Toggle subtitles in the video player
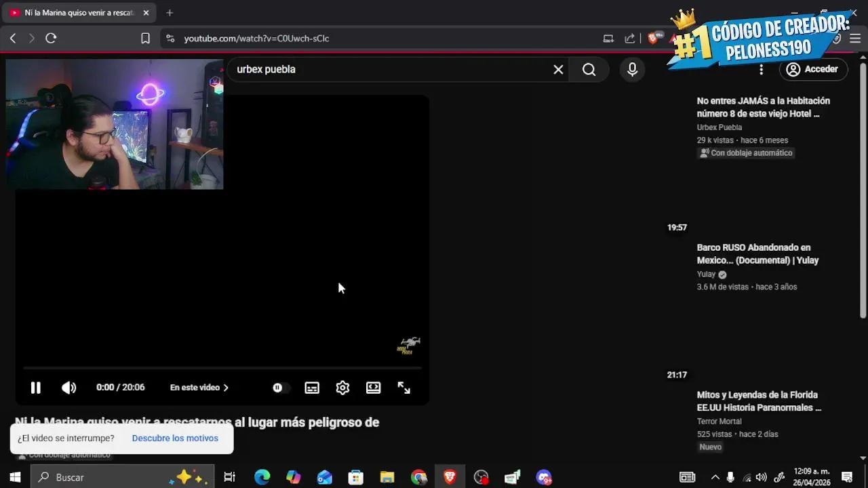This screenshot has height=488, width=868. click(312, 388)
